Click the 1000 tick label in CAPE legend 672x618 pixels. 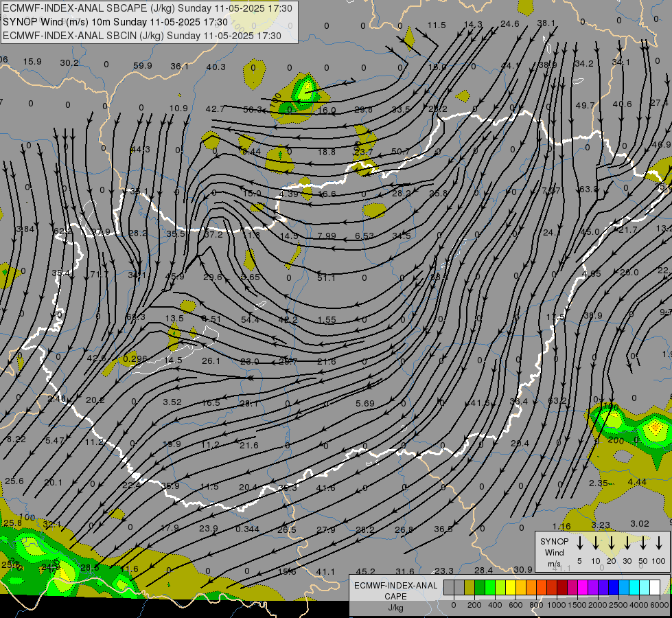(557, 605)
